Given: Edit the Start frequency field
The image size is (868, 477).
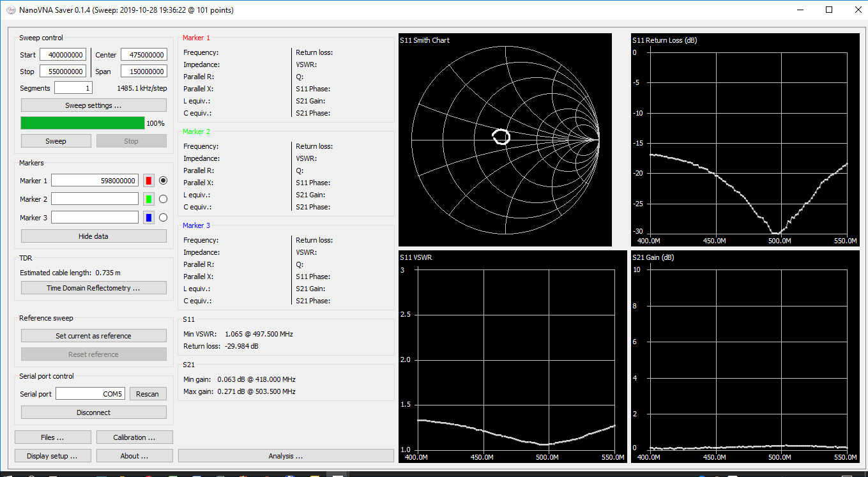Looking at the screenshot, I should pyautogui.click(x=63, y=54).
